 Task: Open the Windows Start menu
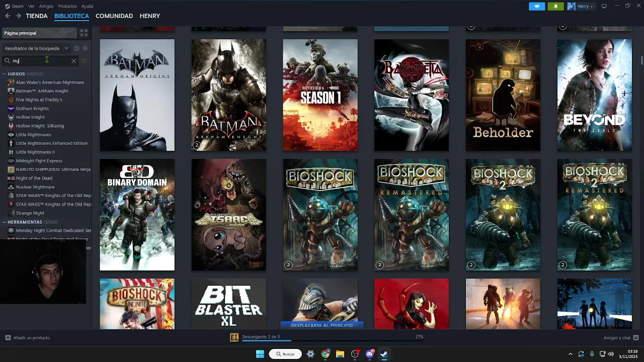260,354
